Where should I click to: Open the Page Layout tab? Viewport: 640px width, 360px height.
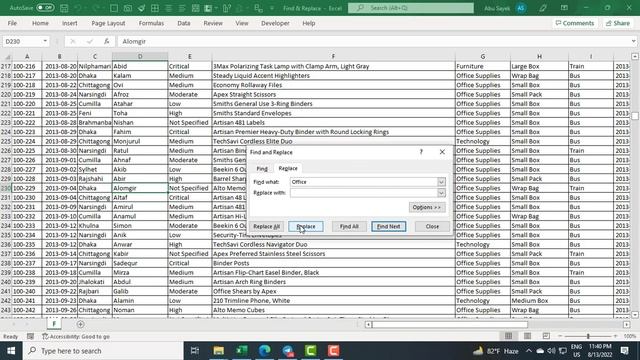click(108, 23)
